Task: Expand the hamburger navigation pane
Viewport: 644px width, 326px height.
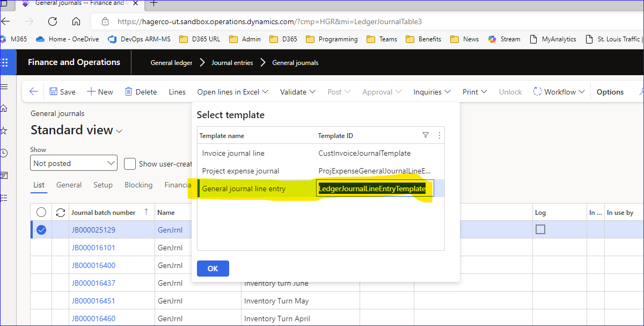Action: 4,87
